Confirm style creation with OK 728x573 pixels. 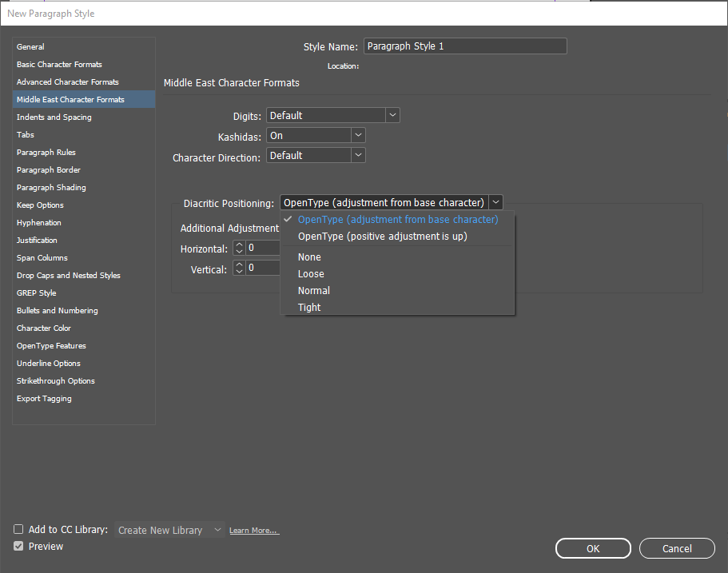(593, 548)
